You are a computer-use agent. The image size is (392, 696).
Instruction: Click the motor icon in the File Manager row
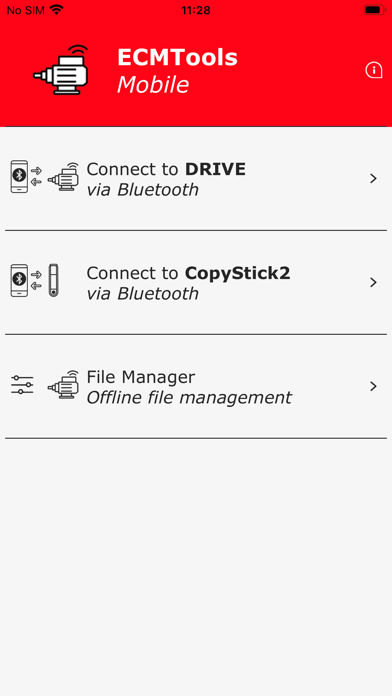click(x=64, y=384)
